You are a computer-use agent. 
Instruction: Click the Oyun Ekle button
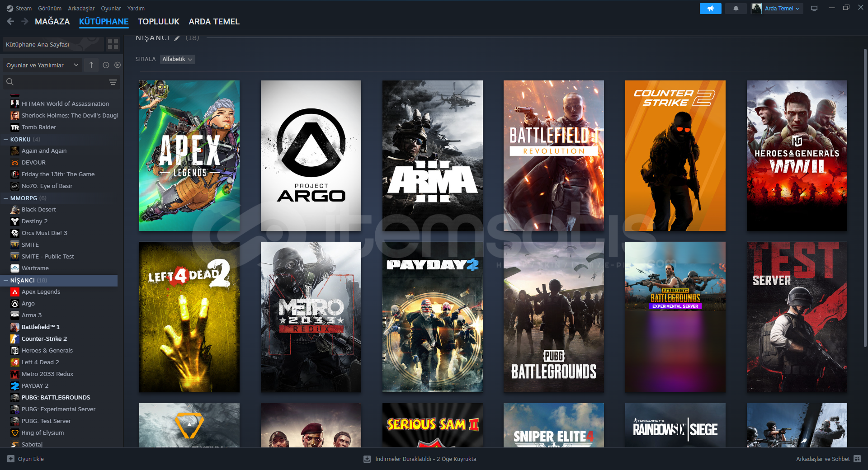(26, 459)
